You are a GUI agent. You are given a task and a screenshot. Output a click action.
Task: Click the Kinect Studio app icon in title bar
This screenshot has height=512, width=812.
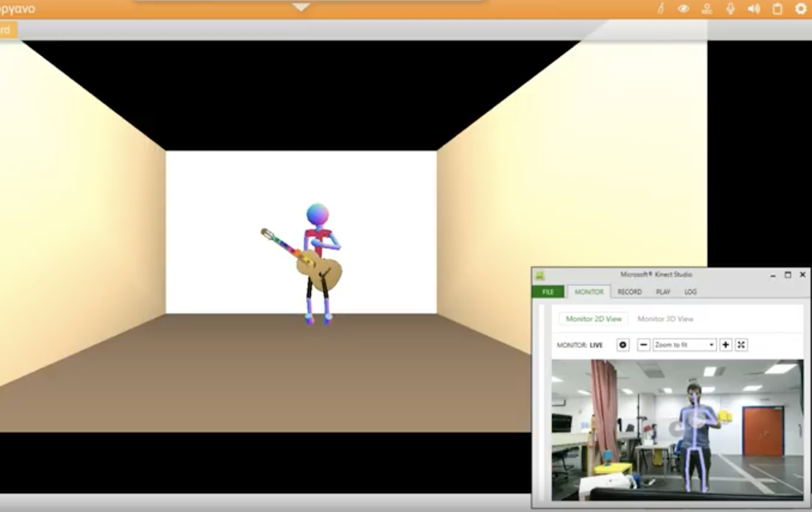tap(540, 276)
